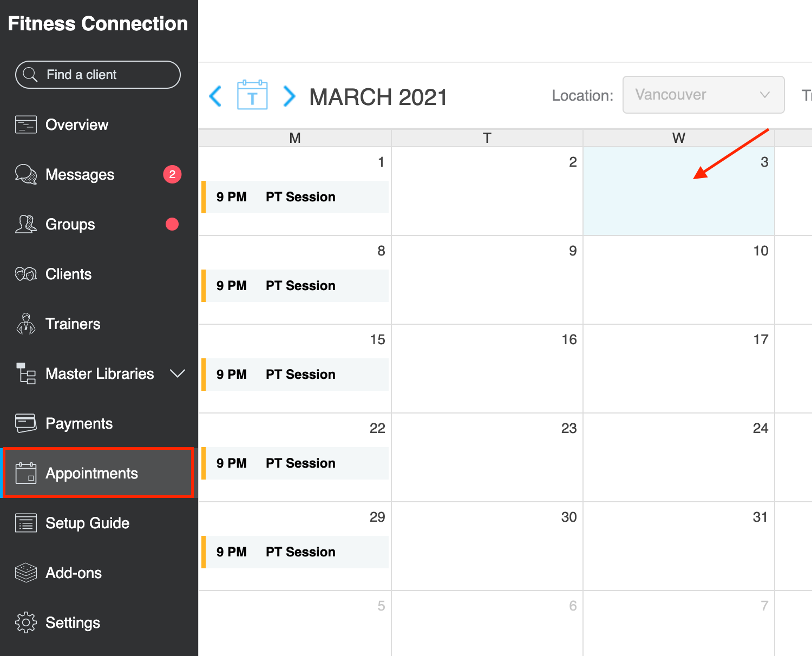Jump to today using calendar T icon
Viewport: 812px width, 656px height.
pos(252,95)
